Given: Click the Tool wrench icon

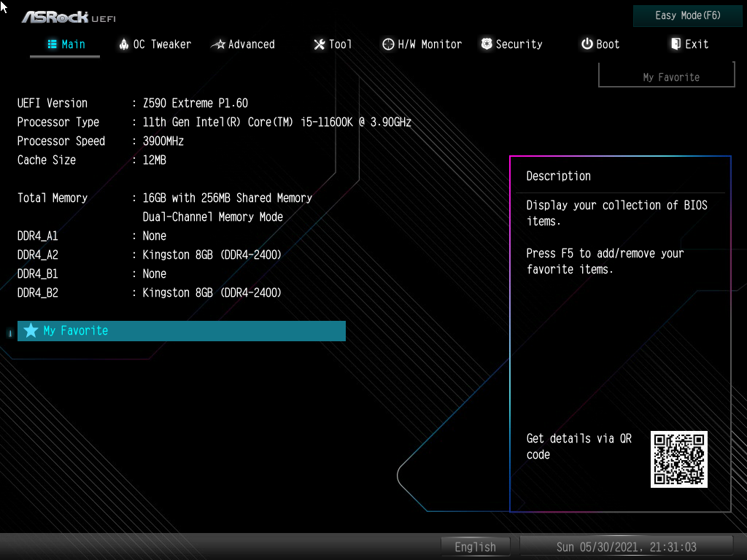Looking at the screenshot, I should [319, 44].
